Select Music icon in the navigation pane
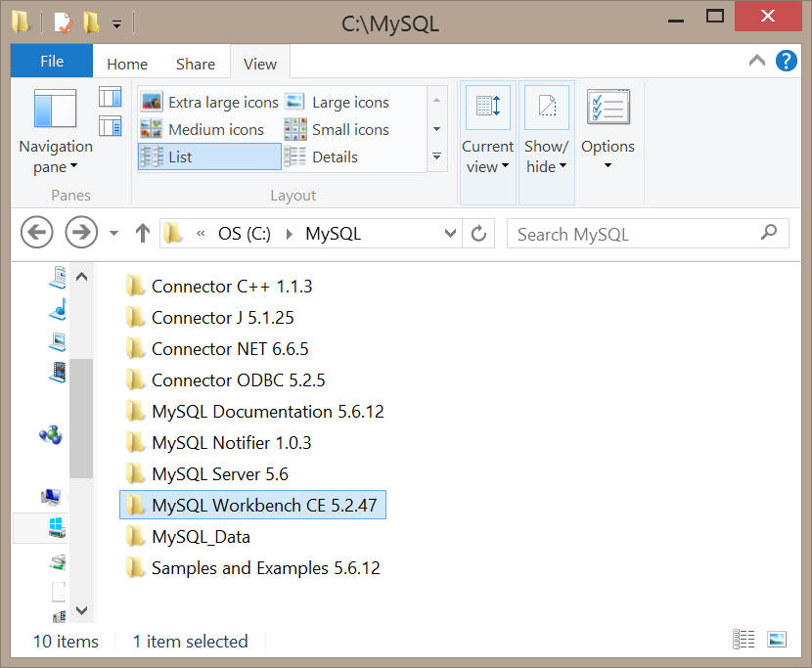This screenshot has width=812, height=668. 58,309
